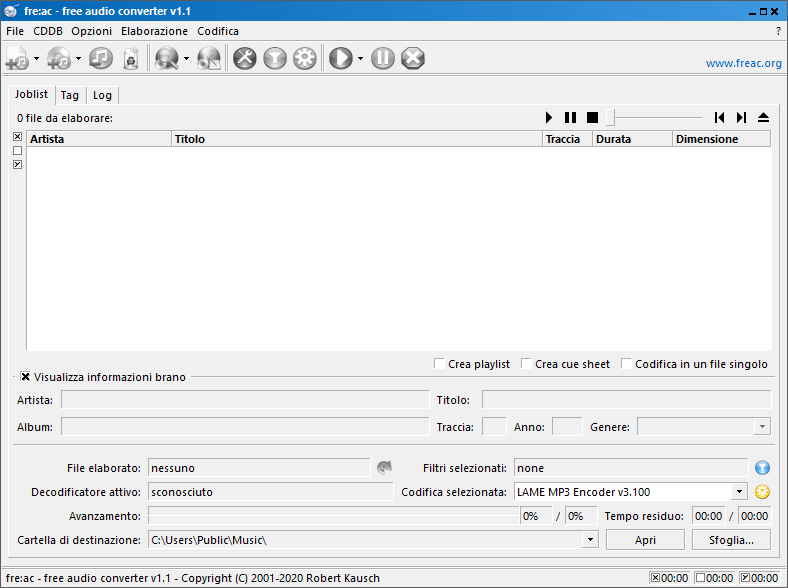Open the Cartella di destinazione dropdown
Image resolution: width=788 pixels, height=588 pixels.
tap(590, 540)
